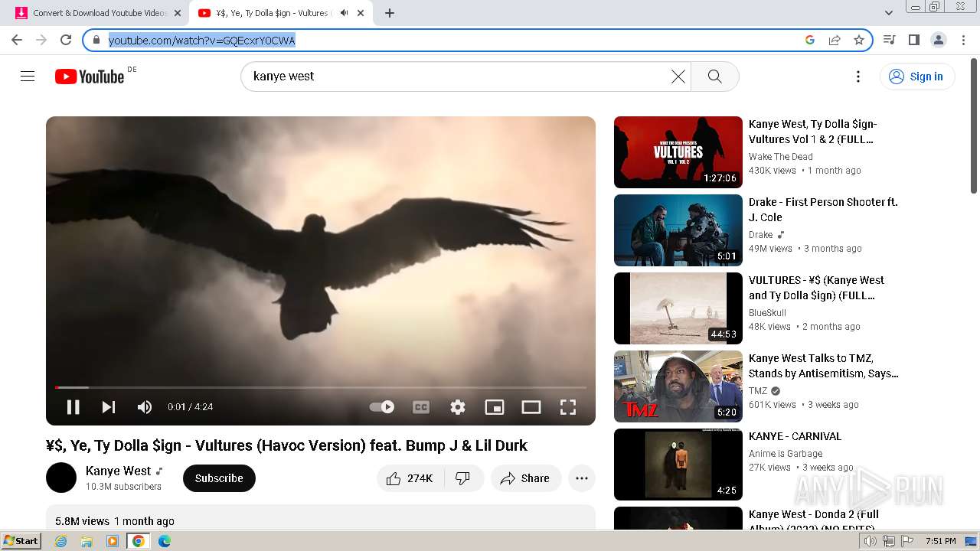Open video player settings gear
The width and height of the screenshot is (980, 551).
(458, 407)
